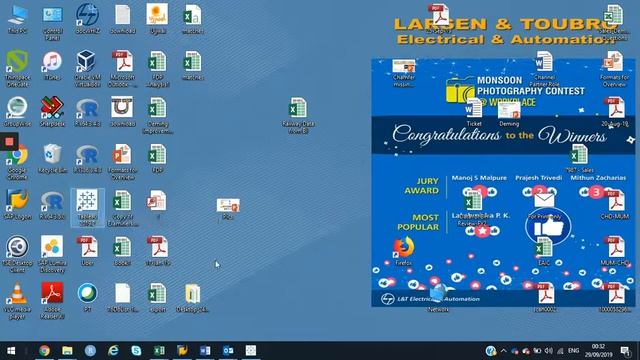Open the Railway Data from BI spreadsheet

tap(298, 115)
